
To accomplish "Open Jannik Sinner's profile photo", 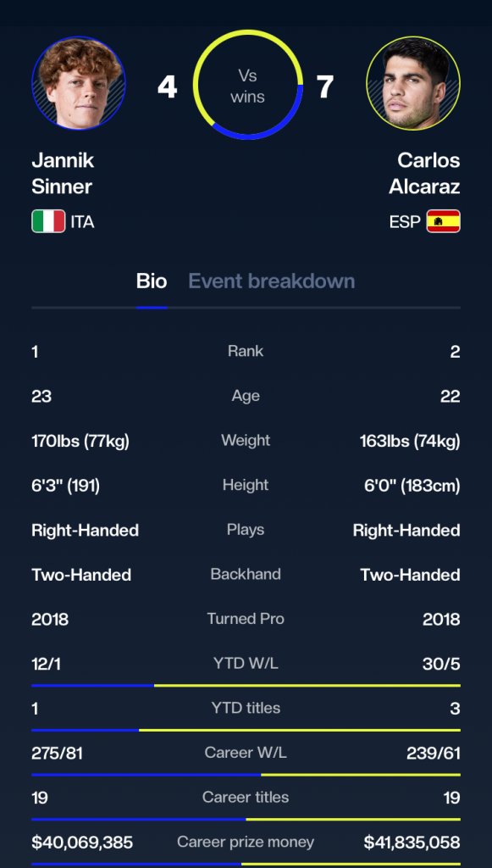I will click(x=79, y=84).
